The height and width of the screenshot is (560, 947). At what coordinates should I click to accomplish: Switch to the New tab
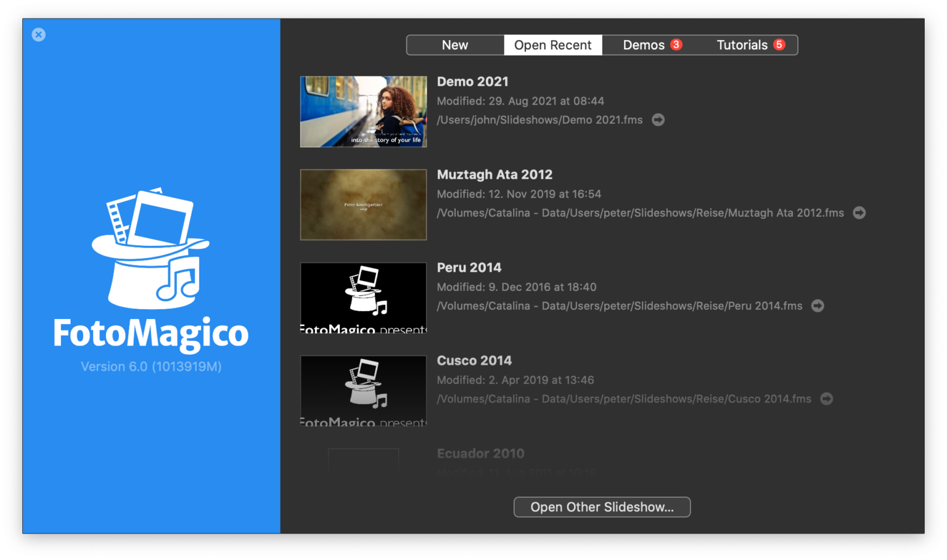pyautogui.click(x=455, y=46)
